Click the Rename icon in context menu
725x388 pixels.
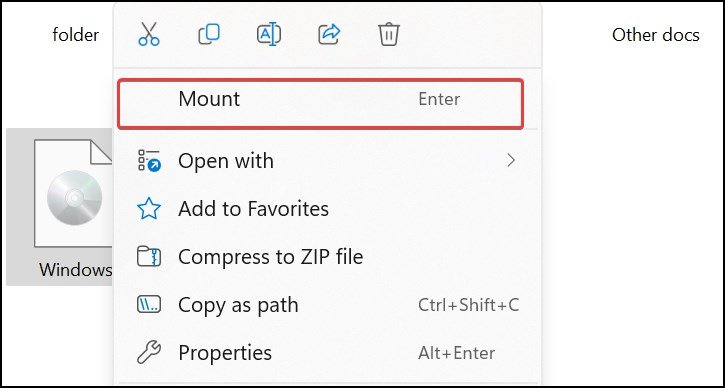(269, 35)
